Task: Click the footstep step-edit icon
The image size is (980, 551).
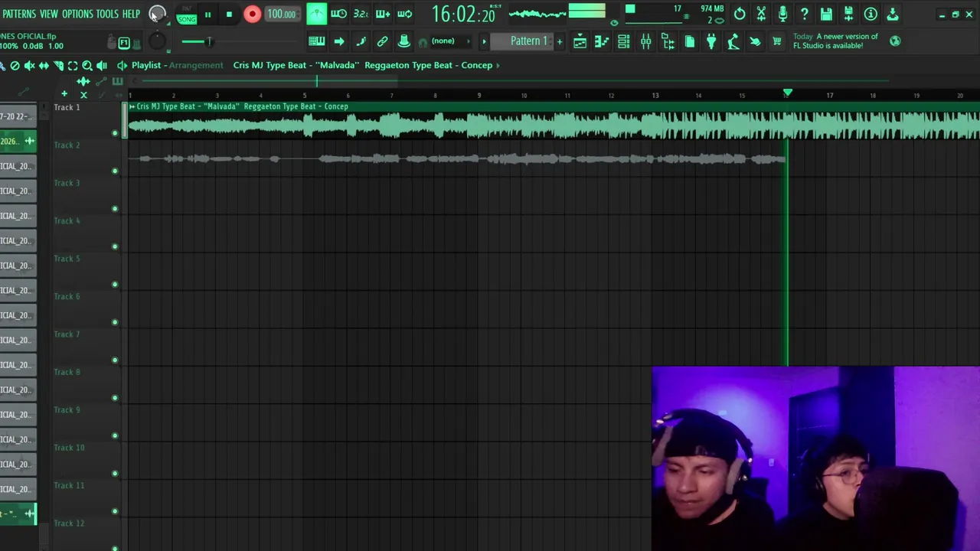Action: [x=361, y=41]
